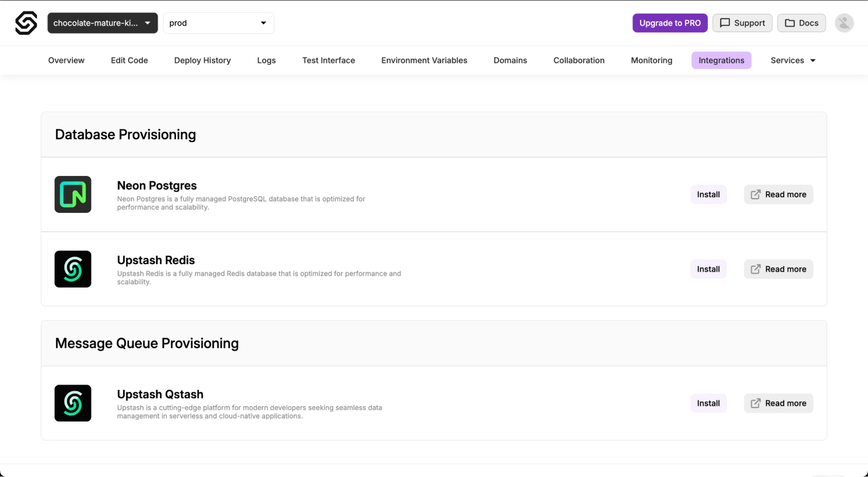
Task: Install the Neon Postgres integration
Action: click(x=708, y=194)
